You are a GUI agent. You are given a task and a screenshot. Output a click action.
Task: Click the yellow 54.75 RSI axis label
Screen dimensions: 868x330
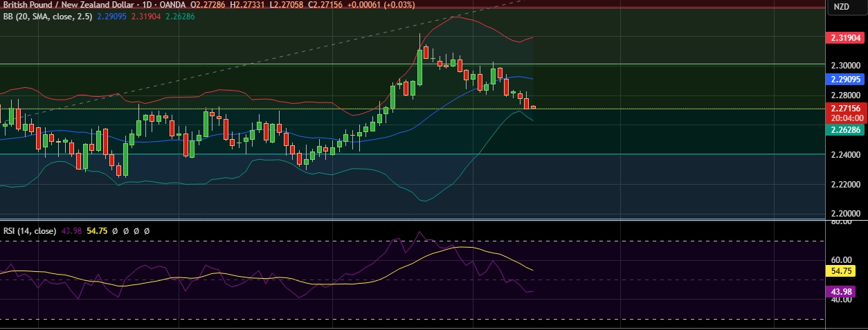tap(841, 272)
